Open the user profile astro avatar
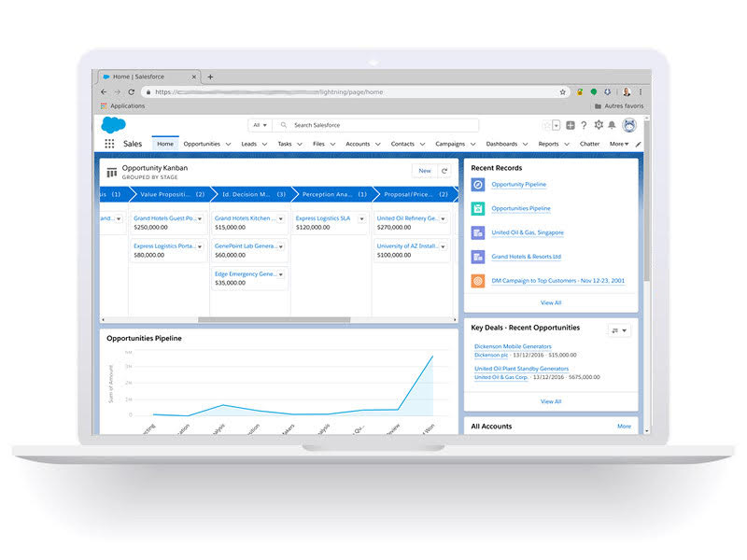 point(629,125)
